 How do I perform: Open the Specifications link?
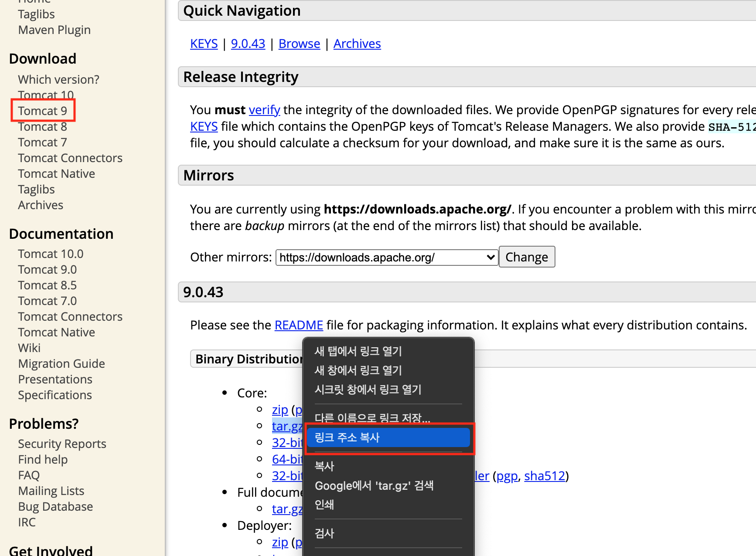[x=55, y=395]
